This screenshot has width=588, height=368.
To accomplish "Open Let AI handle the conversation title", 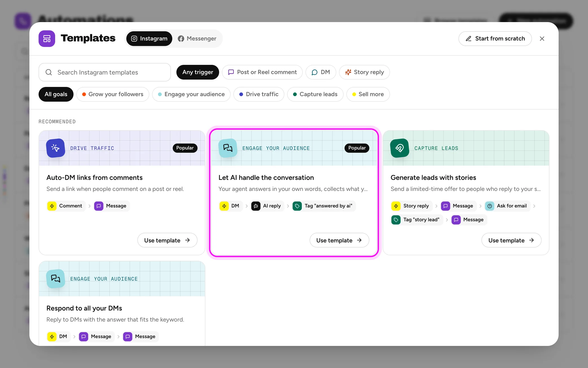I will click(266, 177).
